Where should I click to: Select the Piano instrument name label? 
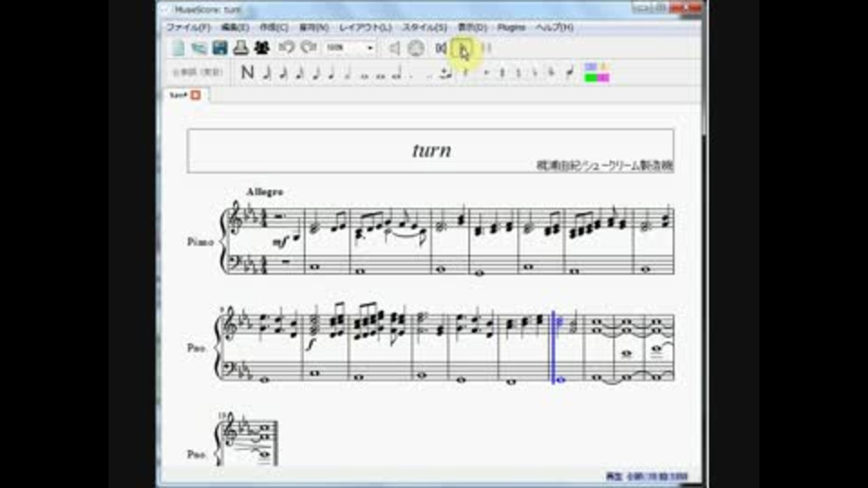[201, 242]
